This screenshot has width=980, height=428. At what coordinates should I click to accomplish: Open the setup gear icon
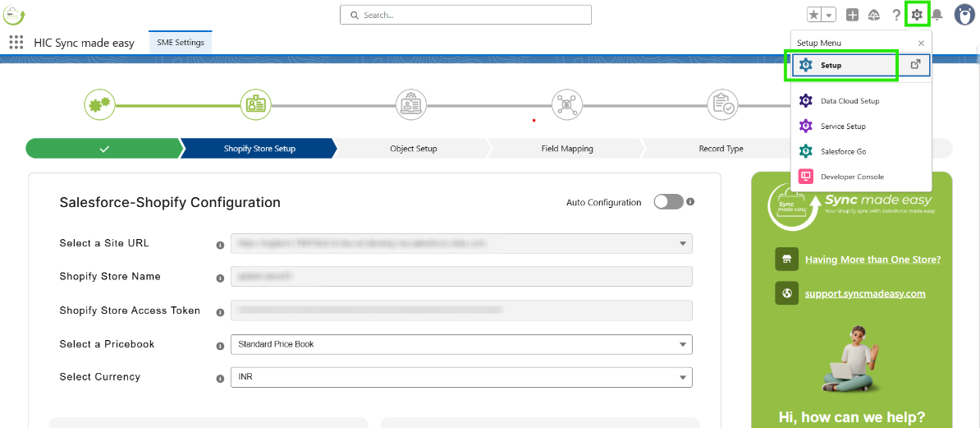tap(917, 15)
